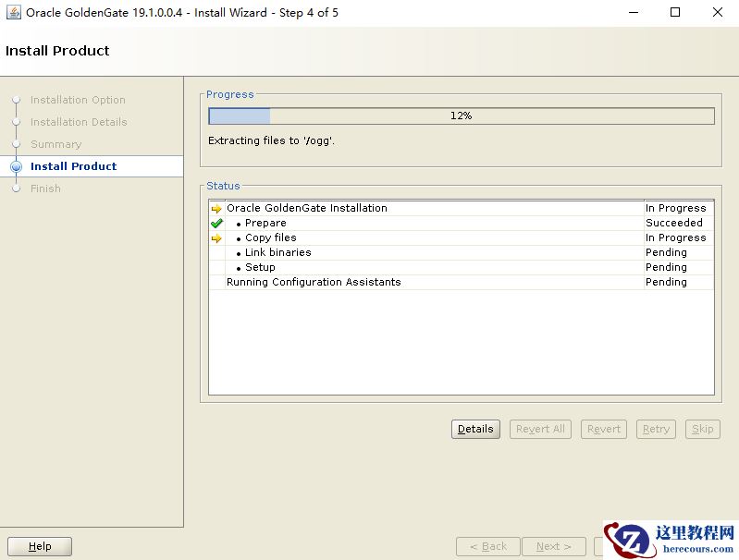739x560 pixels.
Task: Click the Install Product step bullet icon
Action: click(x=17, y=166)
